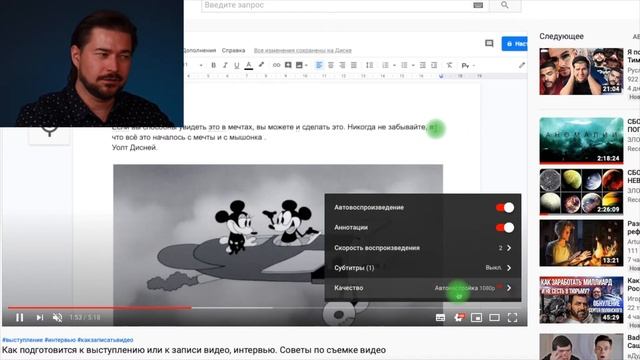Screen dimensions: 640x360
Task: Expand numbered list dropdown arrow
Action: click(x=394, y=65)
